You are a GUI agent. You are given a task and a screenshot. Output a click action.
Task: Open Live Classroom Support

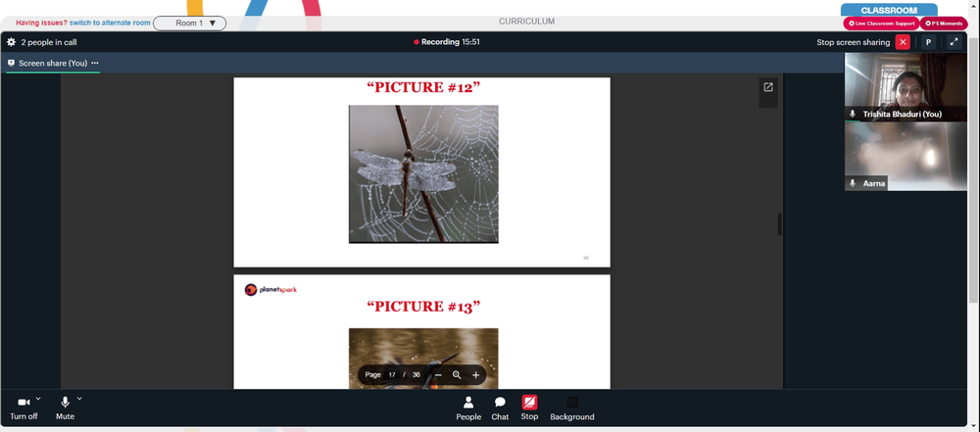point(881,24)
